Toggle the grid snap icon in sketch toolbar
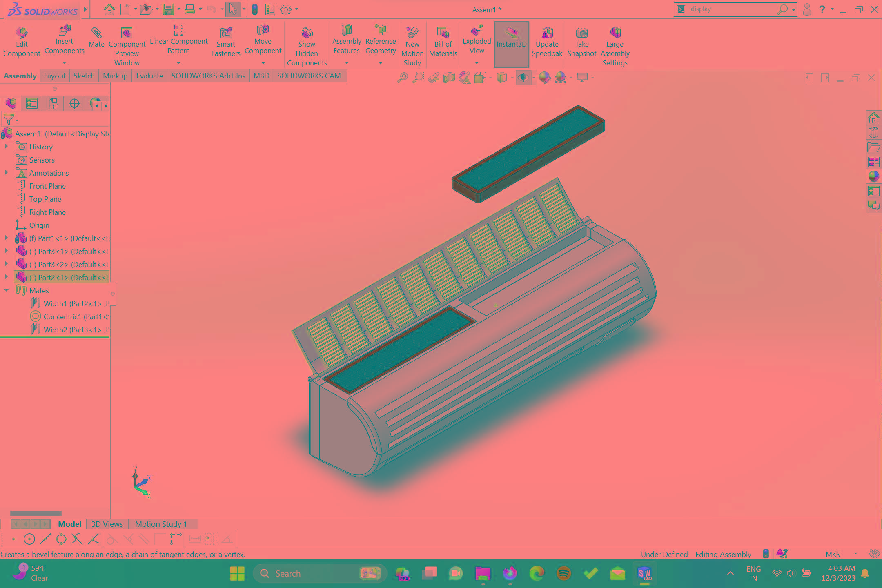 (211, 539)
